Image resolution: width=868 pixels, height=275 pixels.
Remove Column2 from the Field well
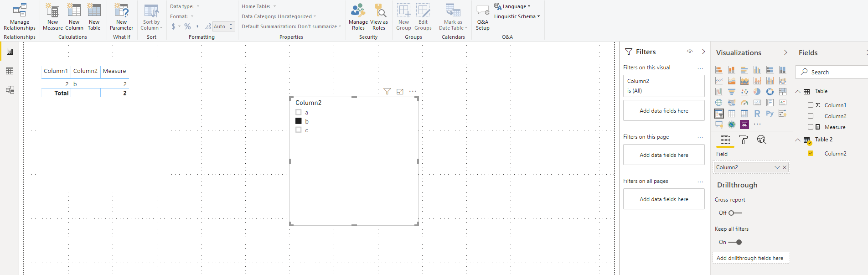pos(785,167)
